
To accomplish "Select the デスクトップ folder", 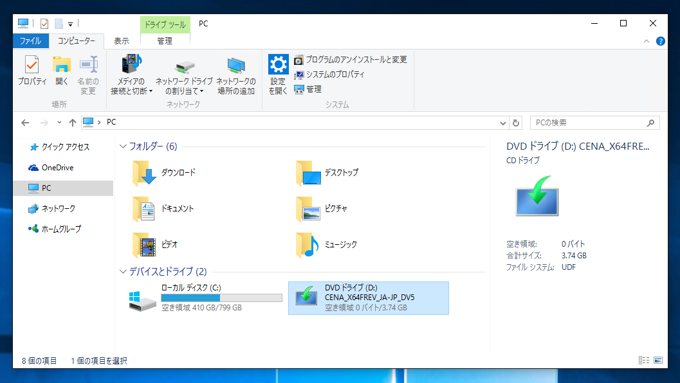I will coord(327,173).
